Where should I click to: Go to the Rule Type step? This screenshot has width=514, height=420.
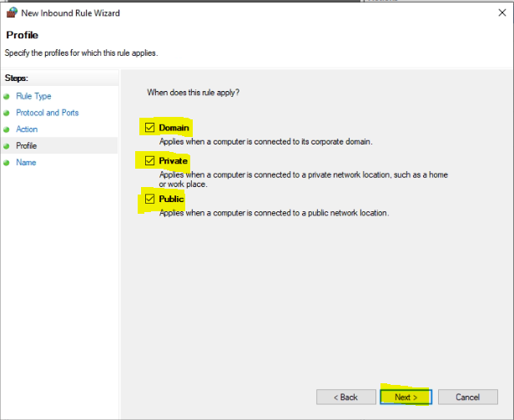(33, 96)
